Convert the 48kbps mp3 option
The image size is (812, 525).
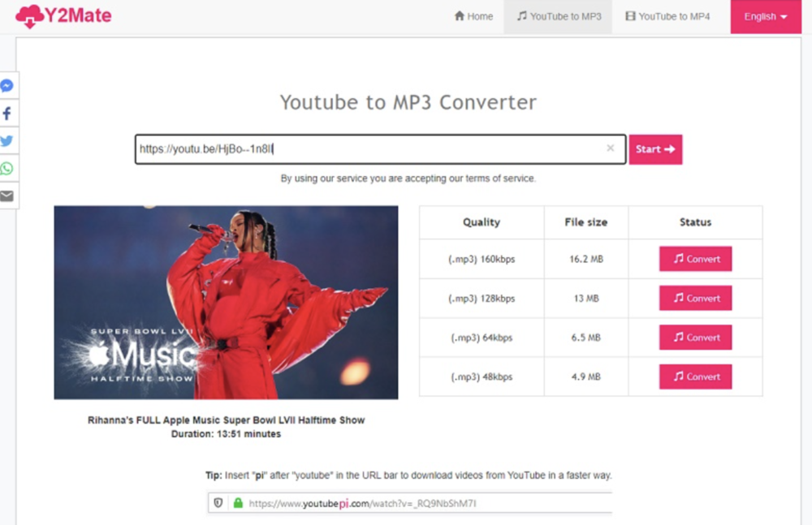pyautogui.click(x=695, y=377)
